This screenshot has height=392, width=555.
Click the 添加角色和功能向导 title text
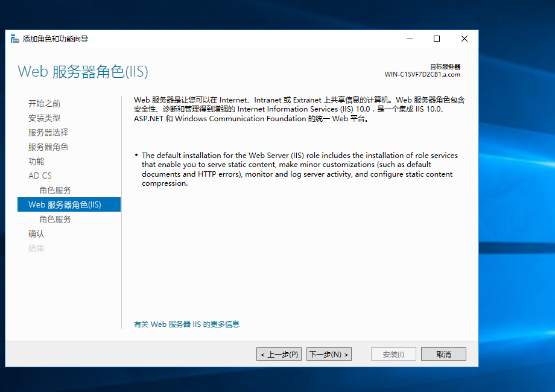click(55, 39)
